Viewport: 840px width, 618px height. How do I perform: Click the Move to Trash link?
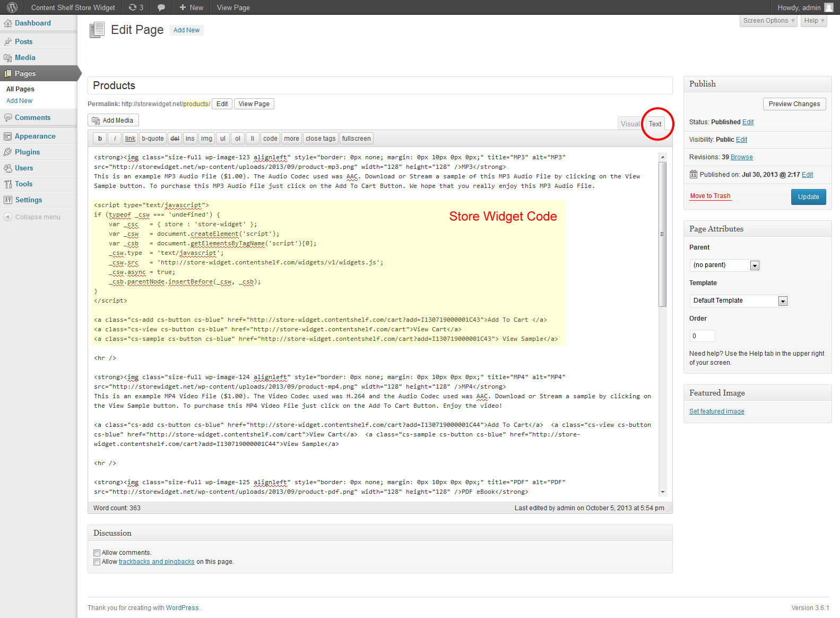pos(710,196)
